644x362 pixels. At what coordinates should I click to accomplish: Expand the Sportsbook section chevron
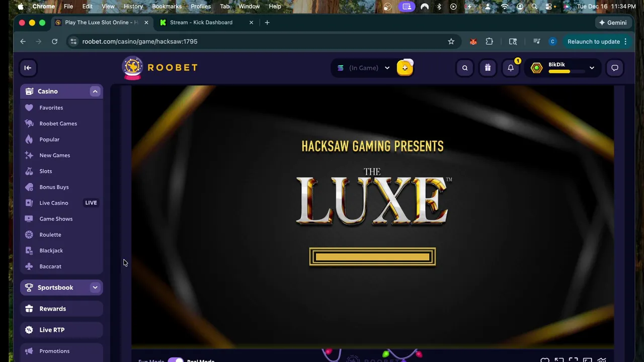pyautogui.click(x=95, y=288)
